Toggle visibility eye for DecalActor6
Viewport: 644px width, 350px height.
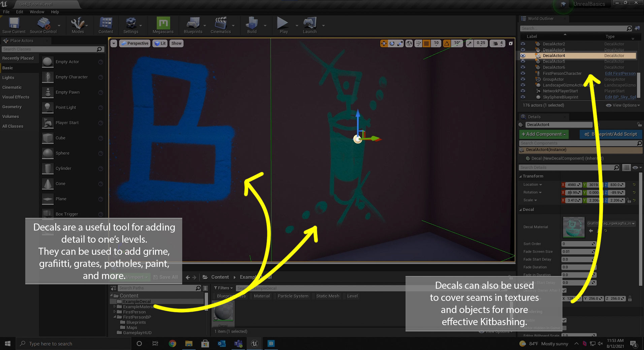[x=523, y=67]
